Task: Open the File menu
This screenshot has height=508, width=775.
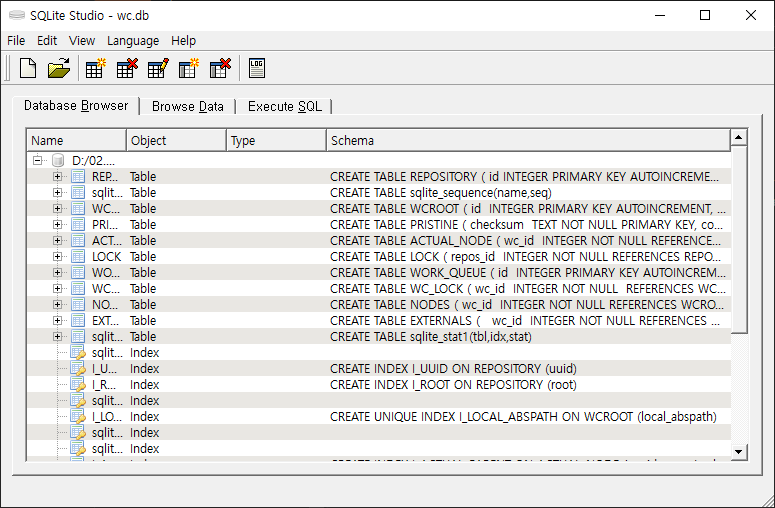Action: coord(16,41)
